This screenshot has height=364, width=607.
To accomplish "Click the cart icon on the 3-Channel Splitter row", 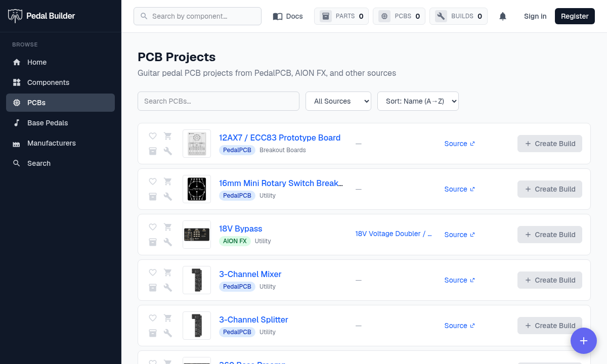I will coord(168,318).
